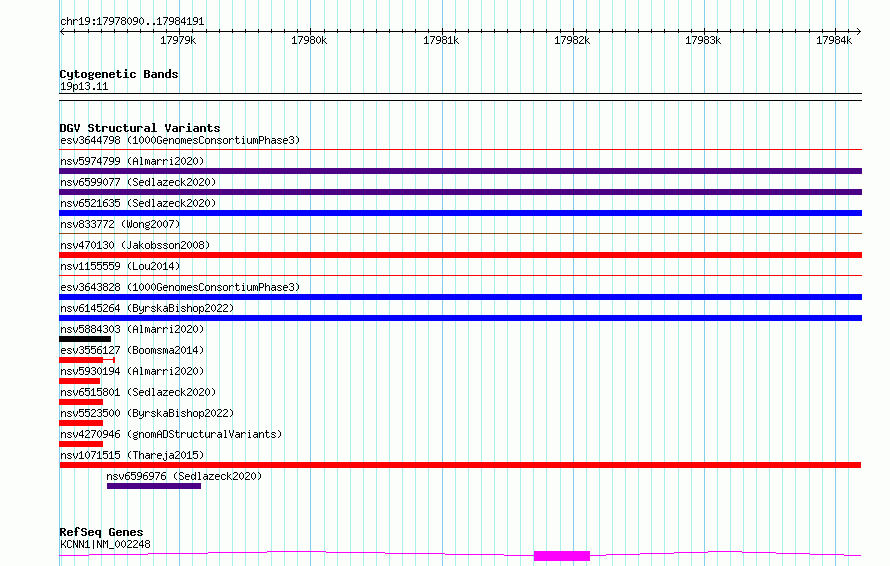Select the long red bar under nsv1071515
890x566 pixels.
460,465
